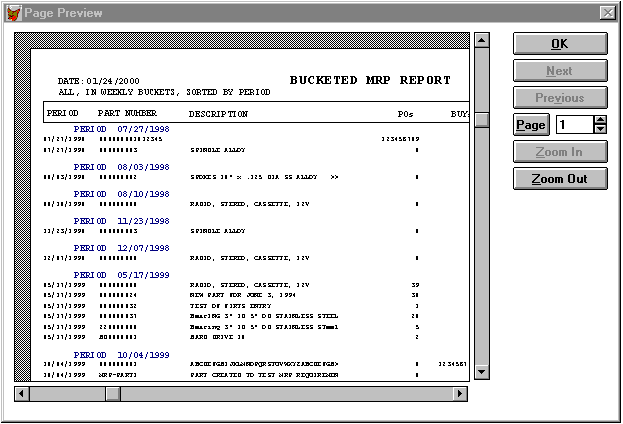Click the page number input field
Image resolution: width=623 pixels, height=424 pixels.
(575, 125)
